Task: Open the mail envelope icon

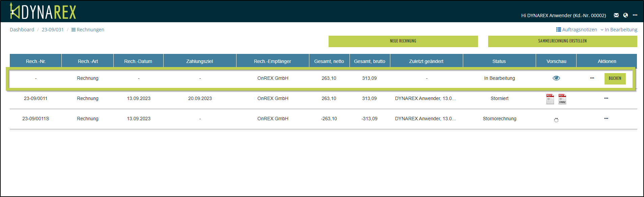Action: click(616, 15)
